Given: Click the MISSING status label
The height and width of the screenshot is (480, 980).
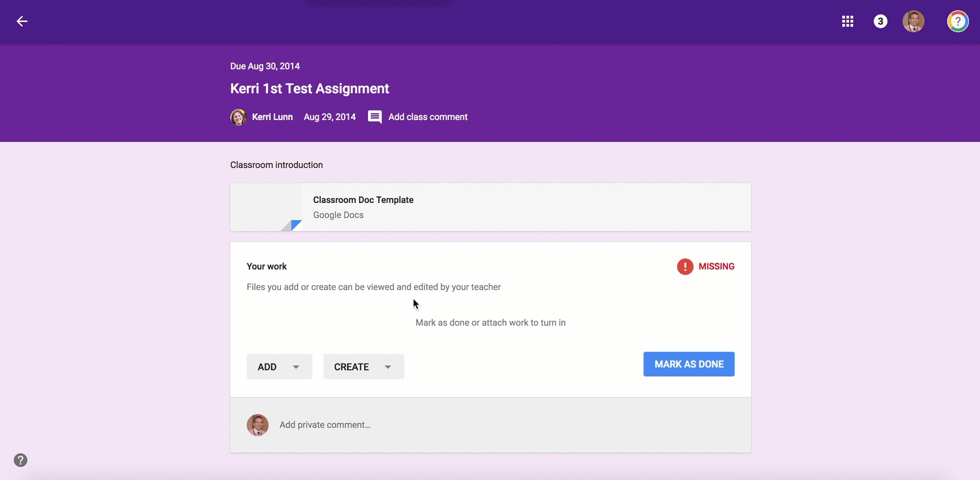Looking at the screenshot, I should [x=716, y=267].
